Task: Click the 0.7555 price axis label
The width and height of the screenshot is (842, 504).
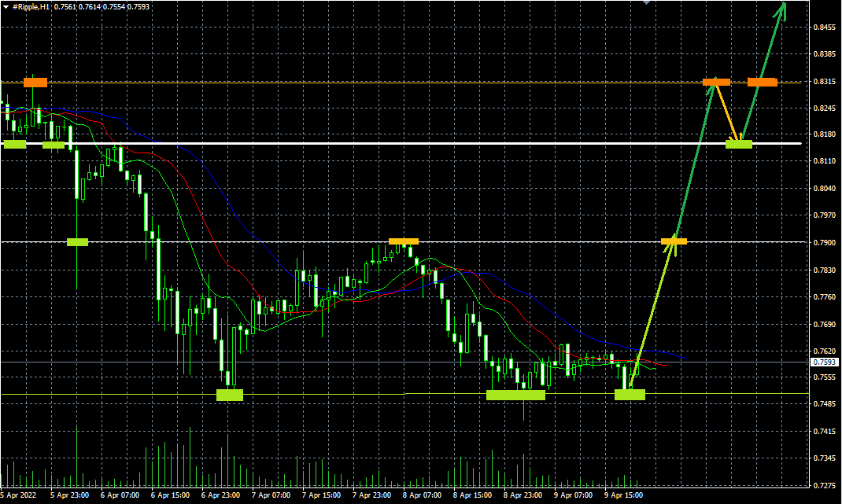Action: point(824,377)
